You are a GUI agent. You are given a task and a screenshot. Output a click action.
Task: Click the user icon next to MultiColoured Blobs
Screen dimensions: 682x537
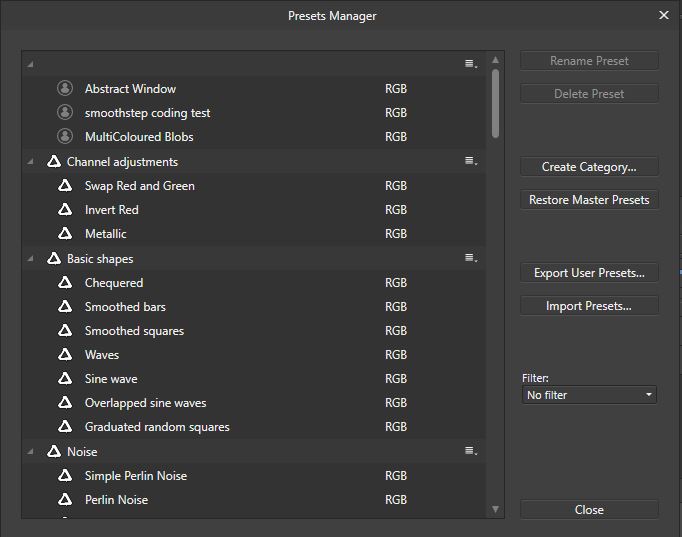point(65,137)
